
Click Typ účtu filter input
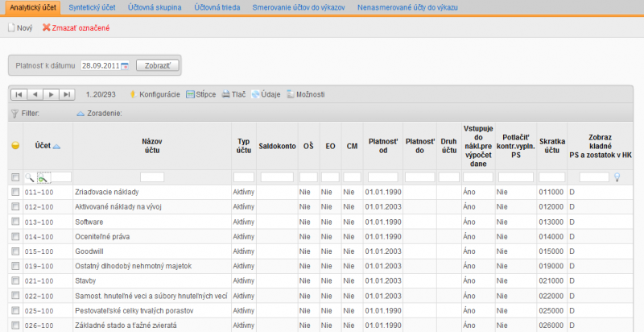point(244,177)
